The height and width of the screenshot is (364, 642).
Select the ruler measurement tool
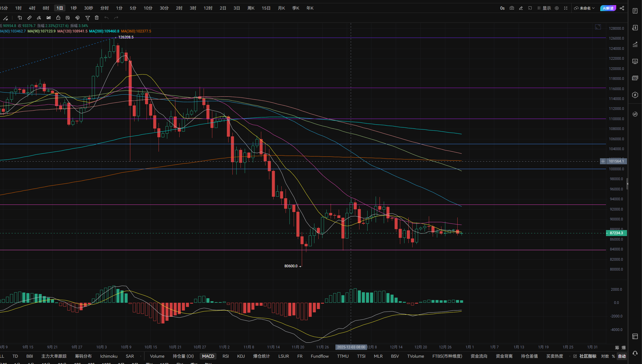point(29,18)
